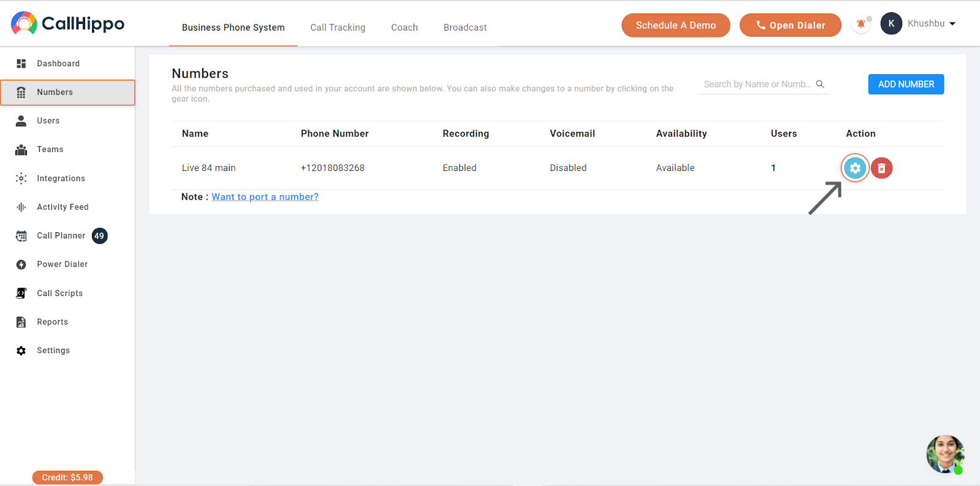The image size is (980, 486).
Task: Open settings gear for Live 84 main
Action: (855, 168)
